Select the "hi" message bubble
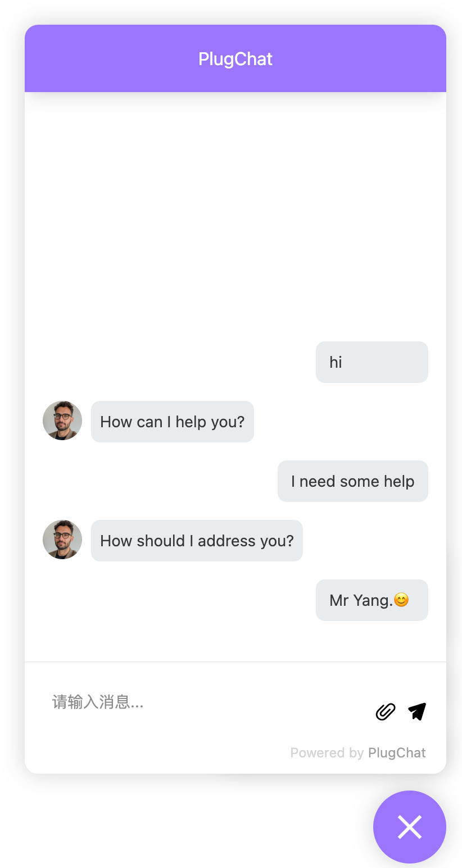 (372, 362)
